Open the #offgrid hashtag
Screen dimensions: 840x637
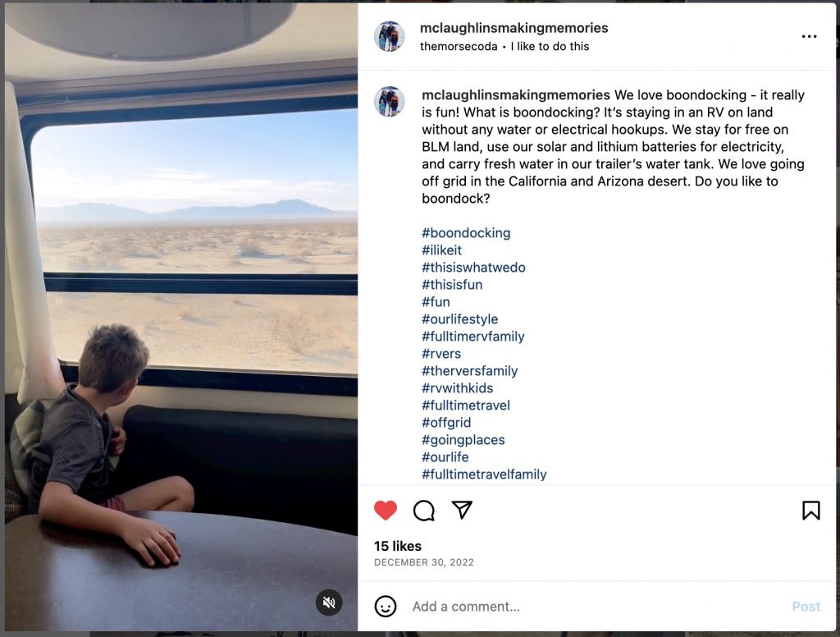[x=445, y=423]
